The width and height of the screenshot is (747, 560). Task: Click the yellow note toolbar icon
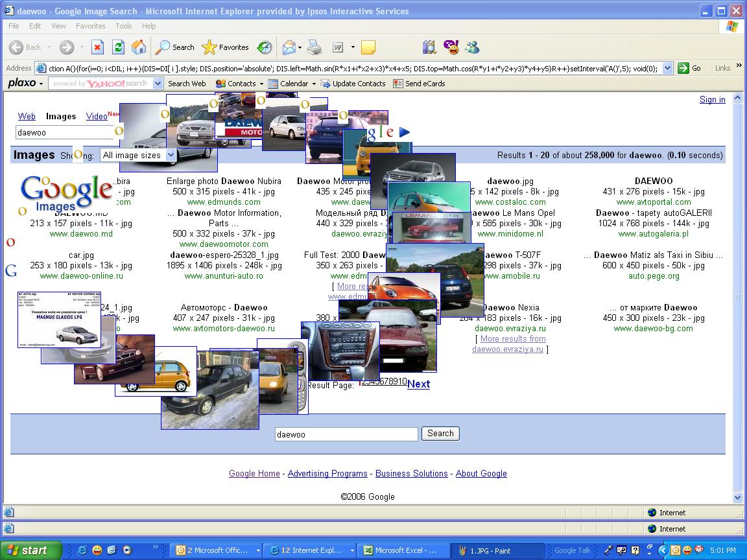point(368,47)
